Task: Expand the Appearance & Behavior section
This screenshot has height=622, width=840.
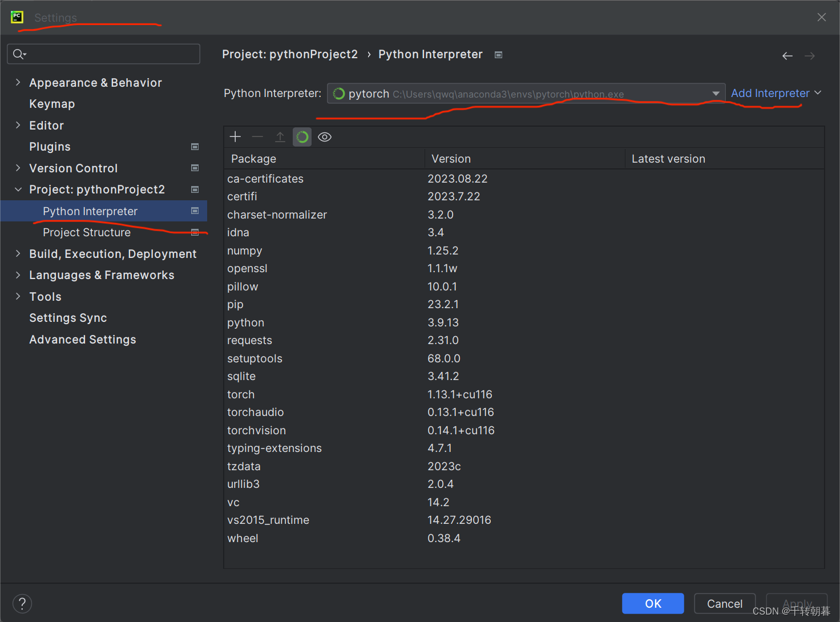Action: [x=18, y=83]
